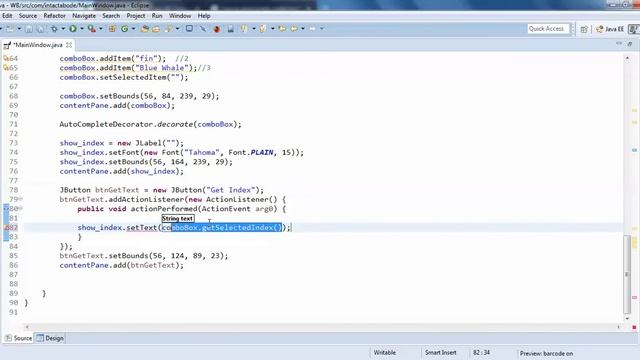
Task: Click the Search flashlight toolbar icon
Action: click(x=169, y=29)
